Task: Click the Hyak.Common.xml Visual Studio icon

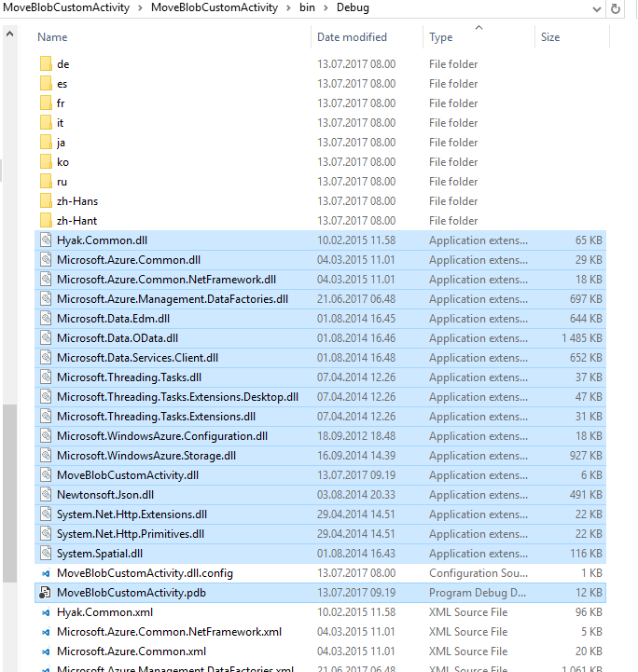Action: click(x=46, y=612)
